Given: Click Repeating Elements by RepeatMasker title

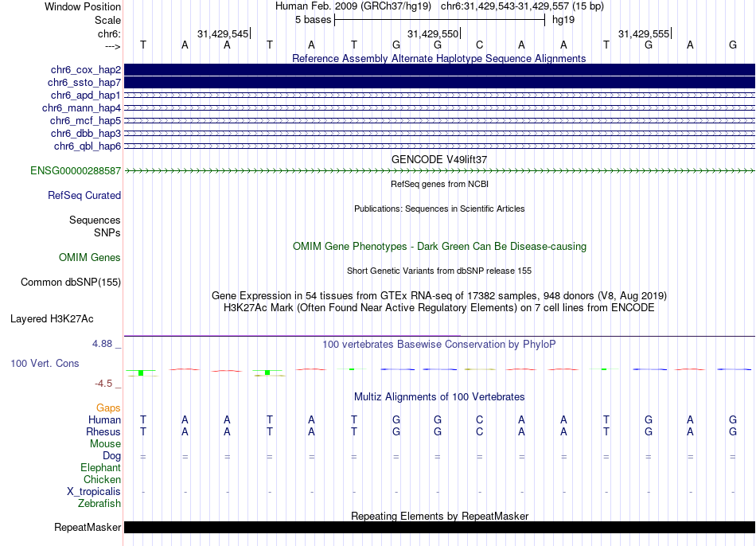Looking at the screenshot, I should tap(439, 516).
